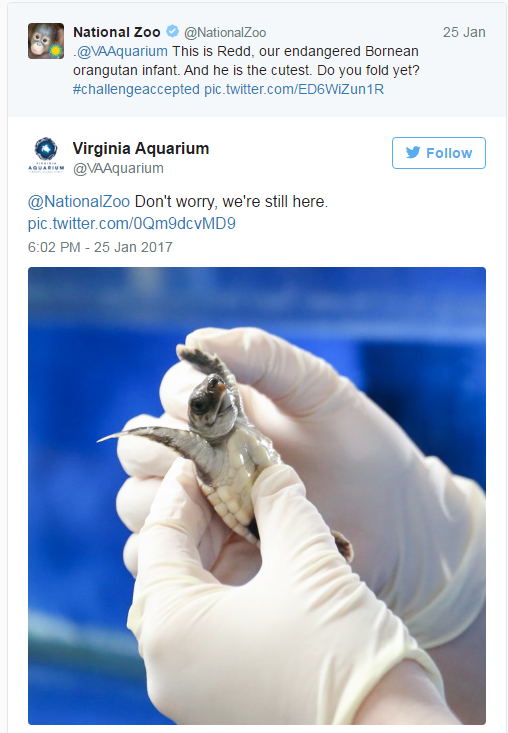
Task: Open the 25 Jan date of parent tweet
Action: pyautogui.click(x=464, y=32)
